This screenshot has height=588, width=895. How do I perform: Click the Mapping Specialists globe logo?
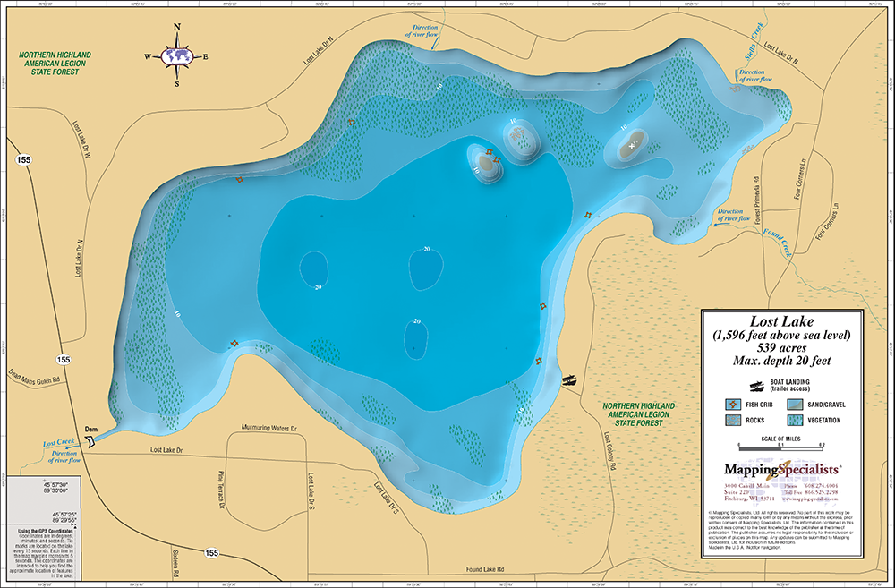(x=778, y=469)
